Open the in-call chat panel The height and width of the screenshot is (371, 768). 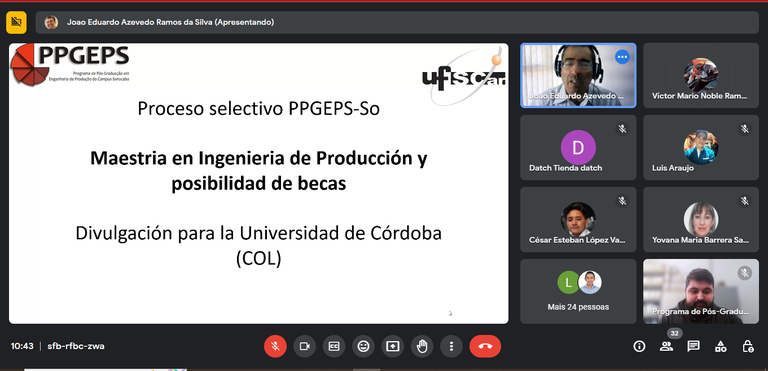pos(693,346)
